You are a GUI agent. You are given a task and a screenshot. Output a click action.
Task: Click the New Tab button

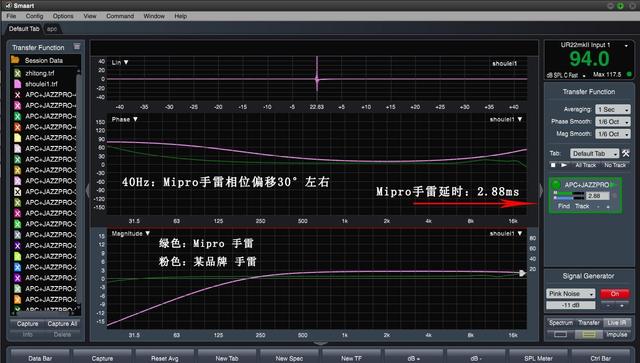click(x=227, y=358)
